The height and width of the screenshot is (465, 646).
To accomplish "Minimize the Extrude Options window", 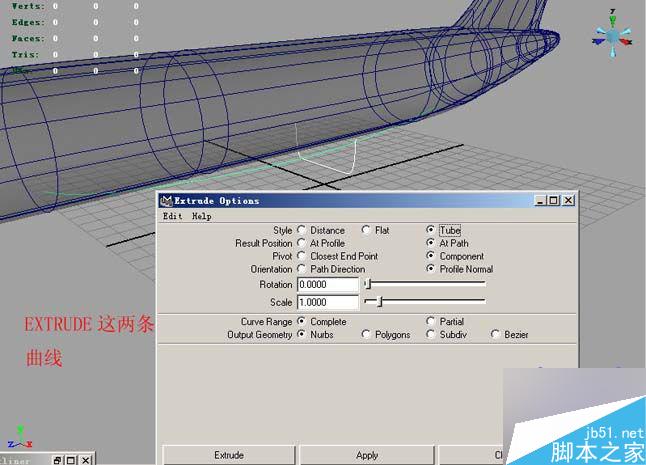I will click(541, 201).
